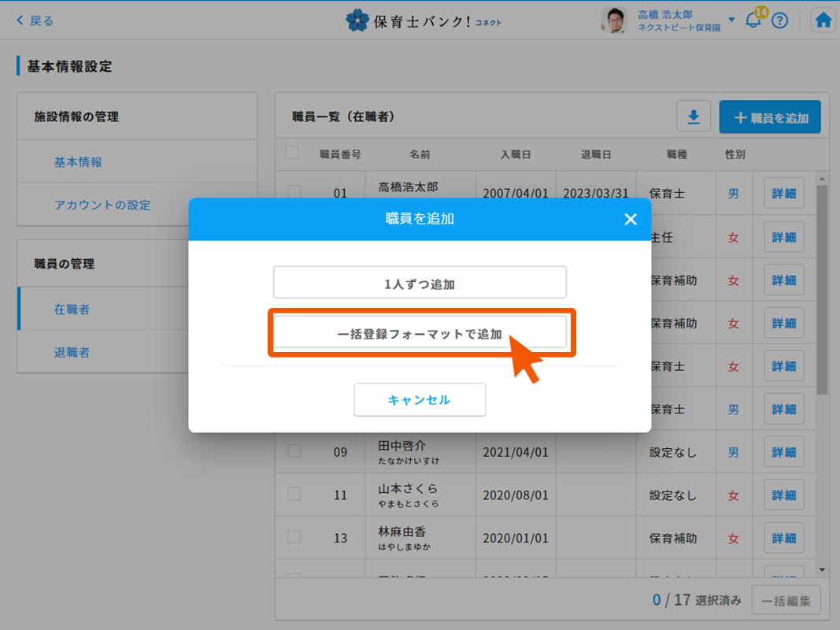Click the download staff list icon
This screenshot has height=630, width=840.
(x=694, y=117)
